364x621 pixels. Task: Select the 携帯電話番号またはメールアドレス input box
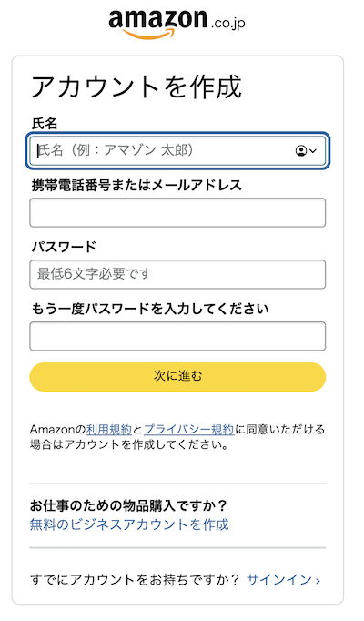pyautogui.click(x=177, y=213)
